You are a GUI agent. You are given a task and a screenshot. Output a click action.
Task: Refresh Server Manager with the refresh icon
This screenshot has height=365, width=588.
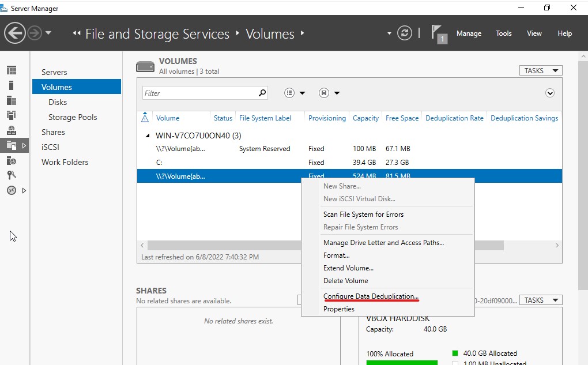pyautogui.click(x=405, y=33)
